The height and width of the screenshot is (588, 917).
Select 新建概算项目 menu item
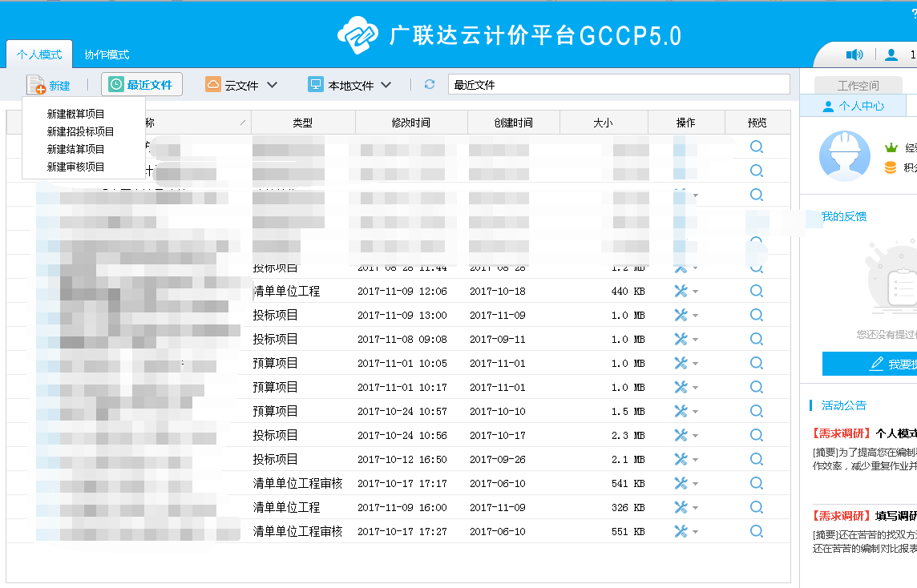(x=75, y=114)
